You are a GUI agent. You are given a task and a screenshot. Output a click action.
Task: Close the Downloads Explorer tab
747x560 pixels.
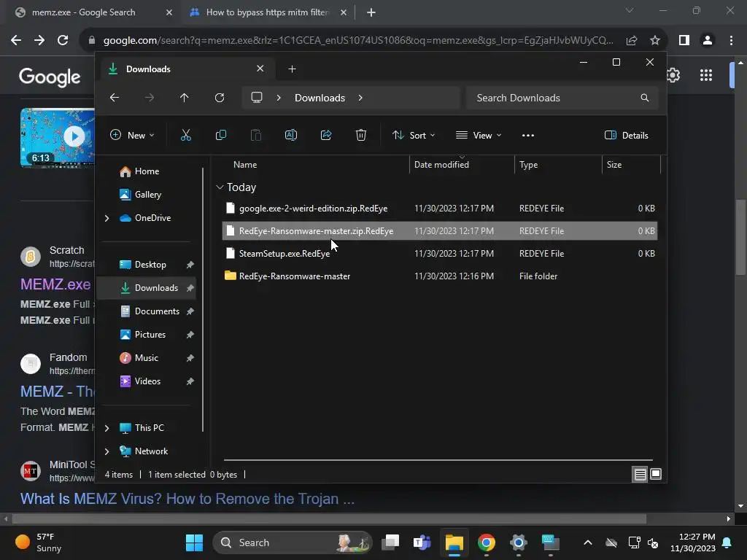[260, 69]
